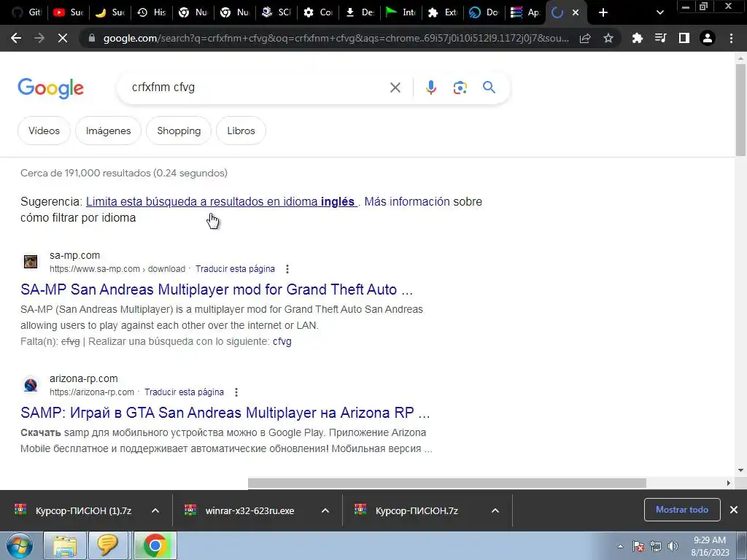
Task: Clear the search box with the X icon
Action: point(395,87)
